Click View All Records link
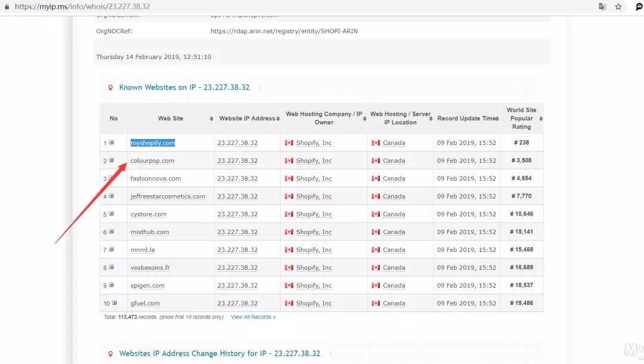This screenshot has height=364, width=644. click(253, 317)
